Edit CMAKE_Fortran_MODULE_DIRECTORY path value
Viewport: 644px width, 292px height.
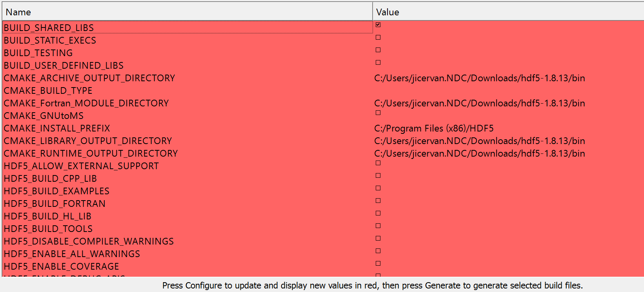[480, 103]
